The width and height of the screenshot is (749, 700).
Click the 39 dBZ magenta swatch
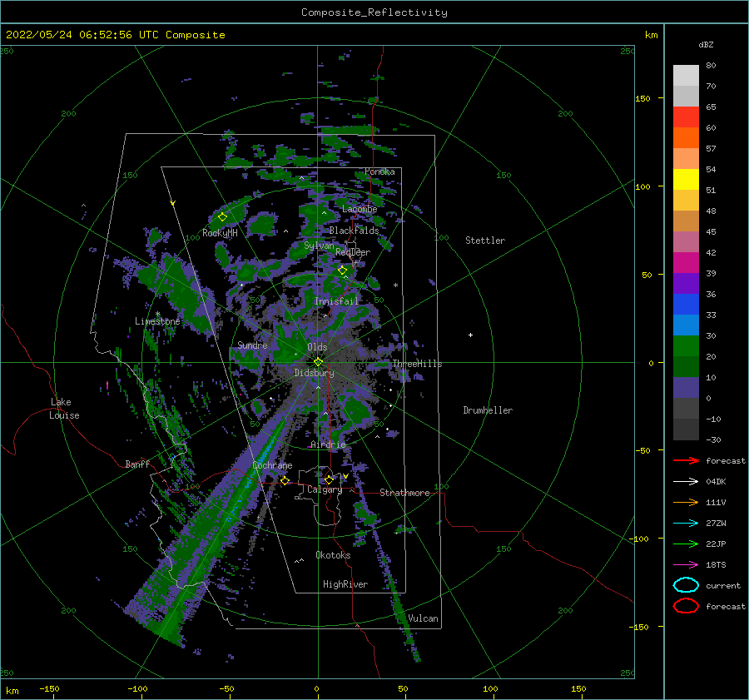pos(686,262)
